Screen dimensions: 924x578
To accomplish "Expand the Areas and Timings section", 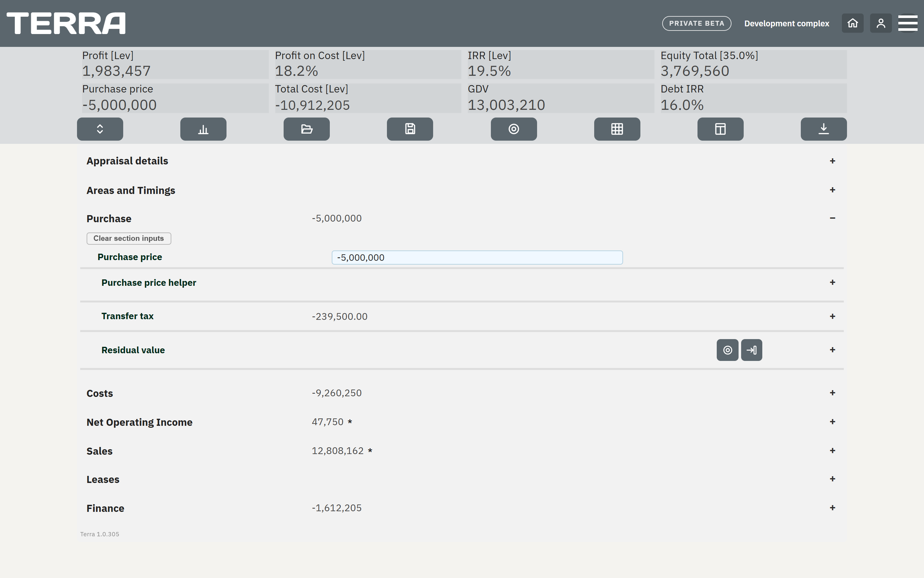I will tap(832, 190).
